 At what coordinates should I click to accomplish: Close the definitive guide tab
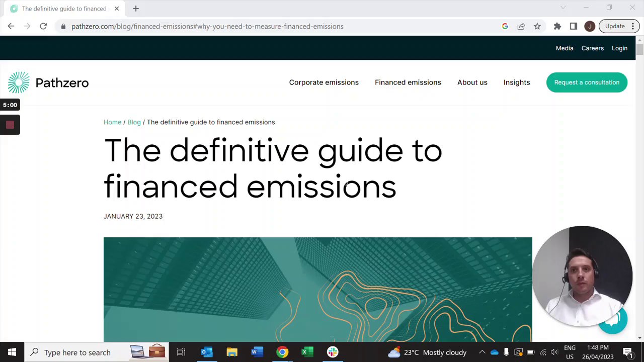pyautogui.click(x=117, y=9)
